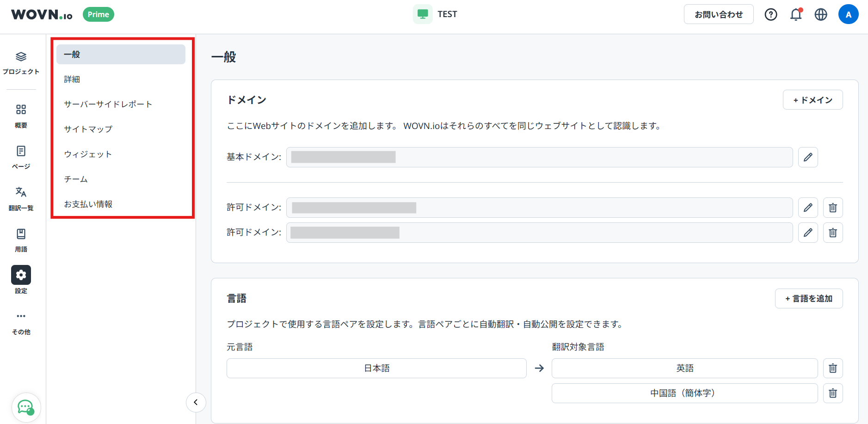Collapse the settings sidebar with the chevron
This screenshot has height=424, width=868.
pos(196,402)
